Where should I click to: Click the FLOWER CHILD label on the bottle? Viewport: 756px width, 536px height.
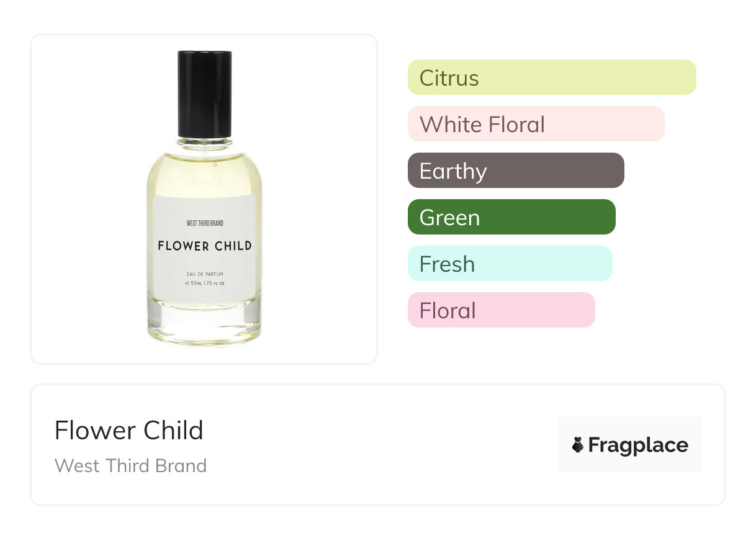(x=205, y=246)
